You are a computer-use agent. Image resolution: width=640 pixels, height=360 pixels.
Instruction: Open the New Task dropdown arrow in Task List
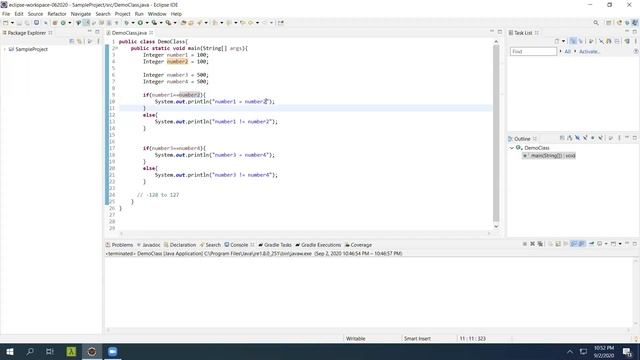click(x=564, y=41)
